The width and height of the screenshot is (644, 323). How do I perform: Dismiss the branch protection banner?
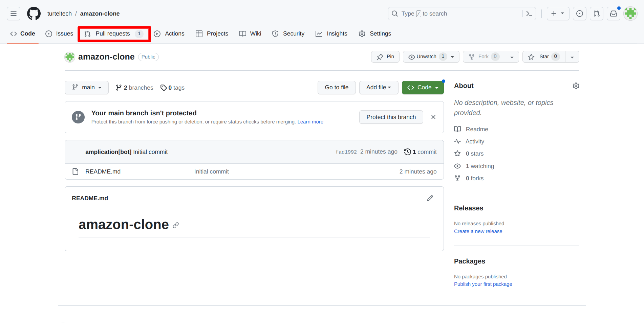433,117
